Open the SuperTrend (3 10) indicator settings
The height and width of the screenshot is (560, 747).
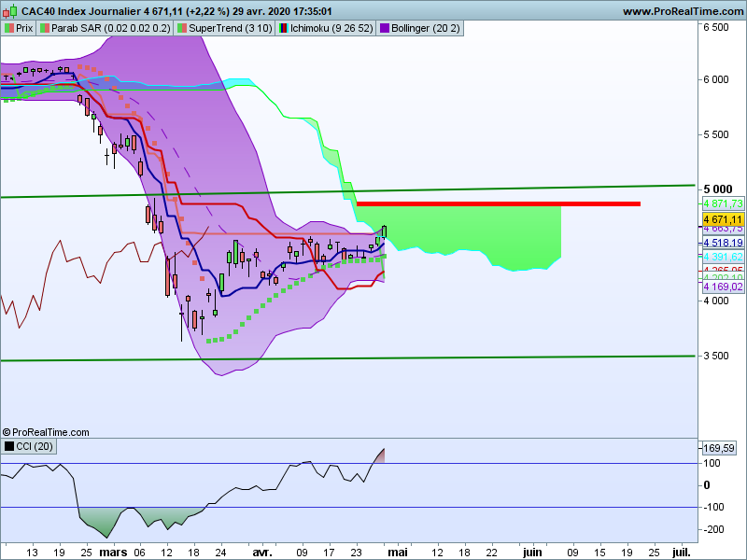coord(224,29)
